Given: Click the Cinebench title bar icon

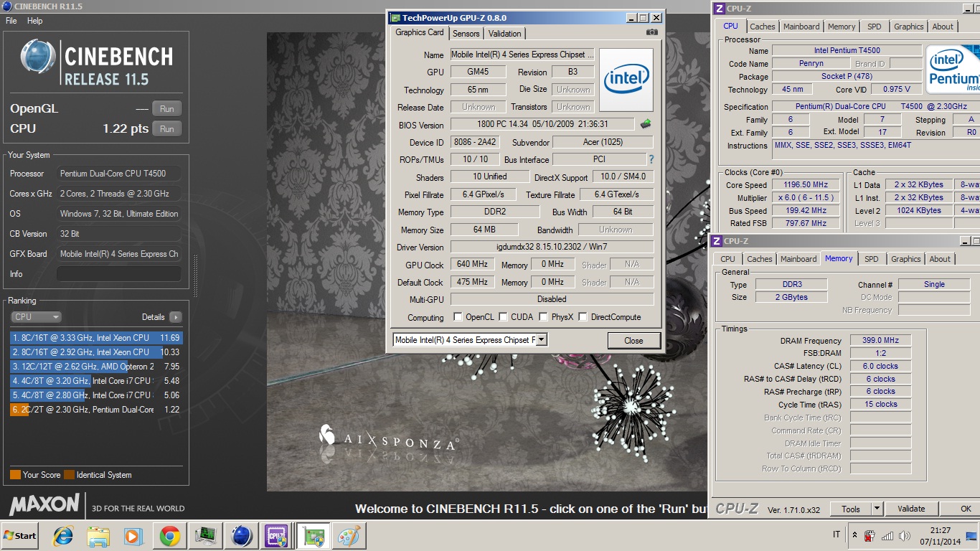Looking at the screenshot, I should coord(6,6).
